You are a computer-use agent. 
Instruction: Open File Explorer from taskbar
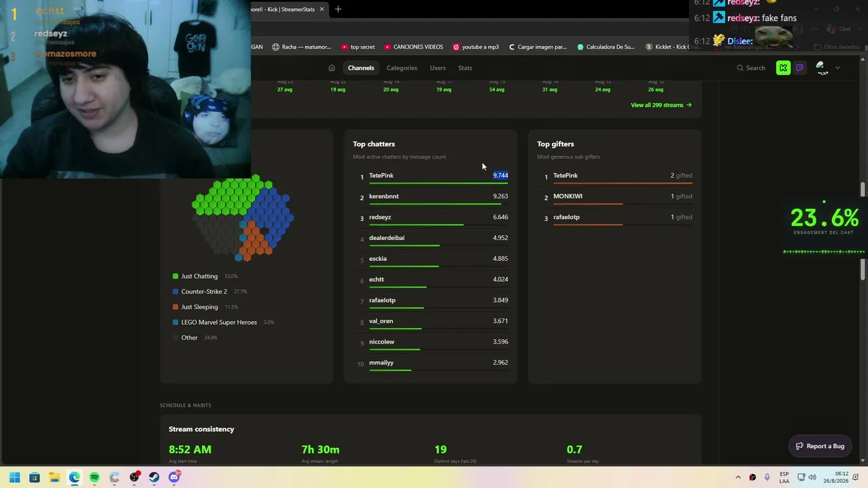pyautogui.click(x=54, y=477)
